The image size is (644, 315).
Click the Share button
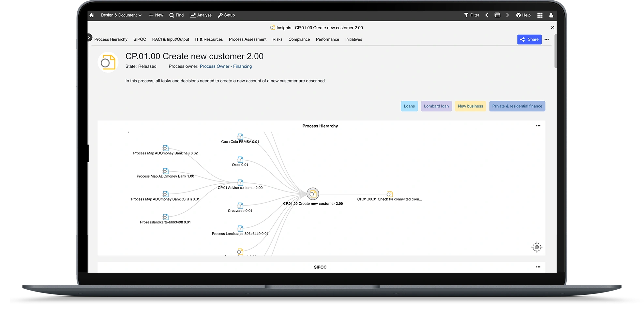pos(529,39)
